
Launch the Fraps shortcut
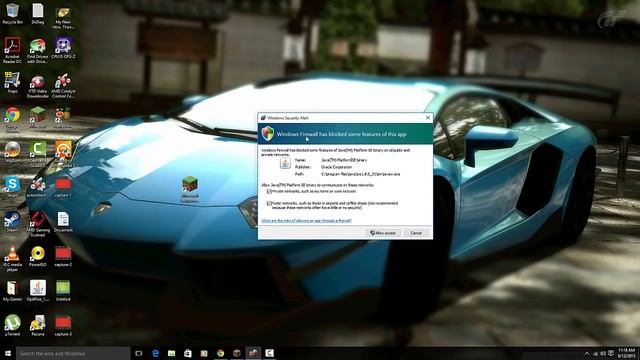(x=12, y=82)
